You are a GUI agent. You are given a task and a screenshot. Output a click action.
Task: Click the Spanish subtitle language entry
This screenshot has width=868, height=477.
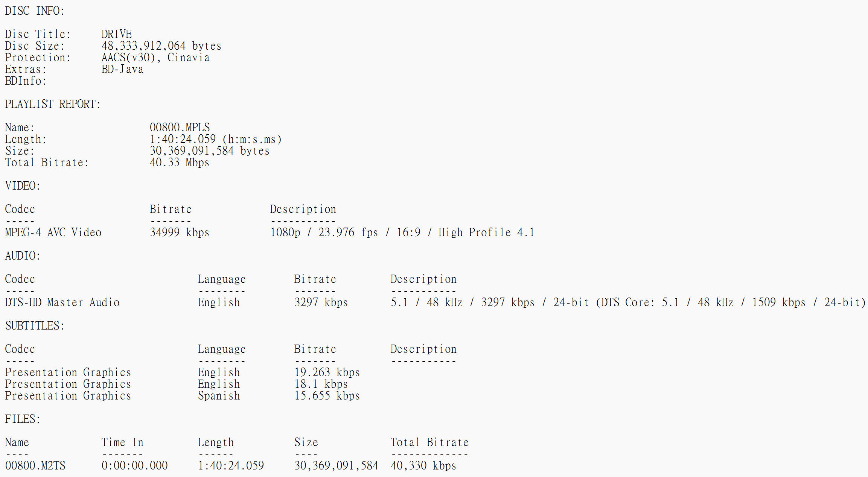click(219, 396)
